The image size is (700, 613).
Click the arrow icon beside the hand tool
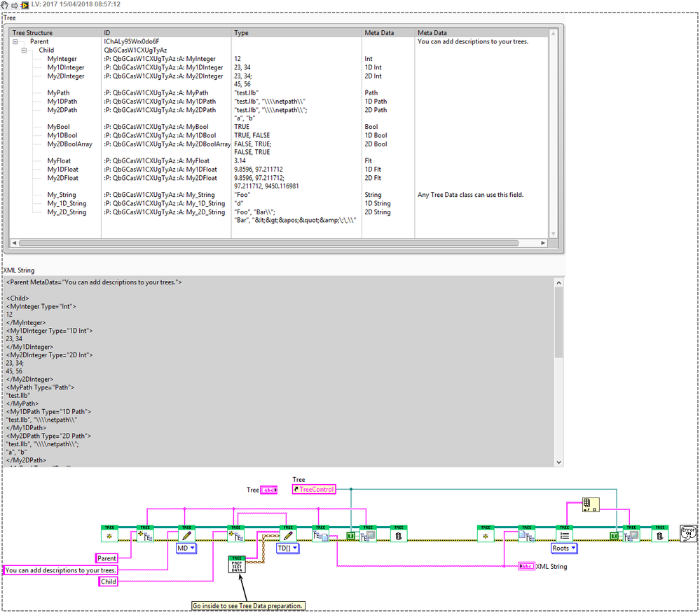tap(14, 6)
